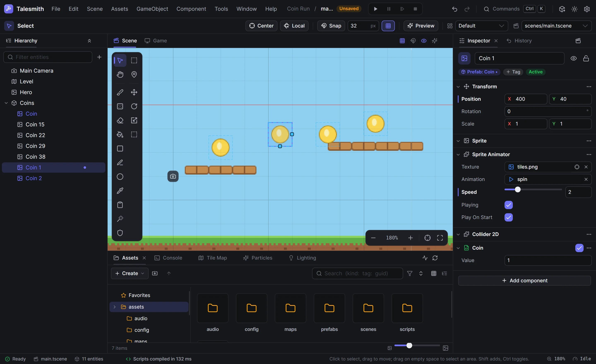Switch to the Console tab
The height and width of the screenshot is (364, 596).
pos(168,258)
